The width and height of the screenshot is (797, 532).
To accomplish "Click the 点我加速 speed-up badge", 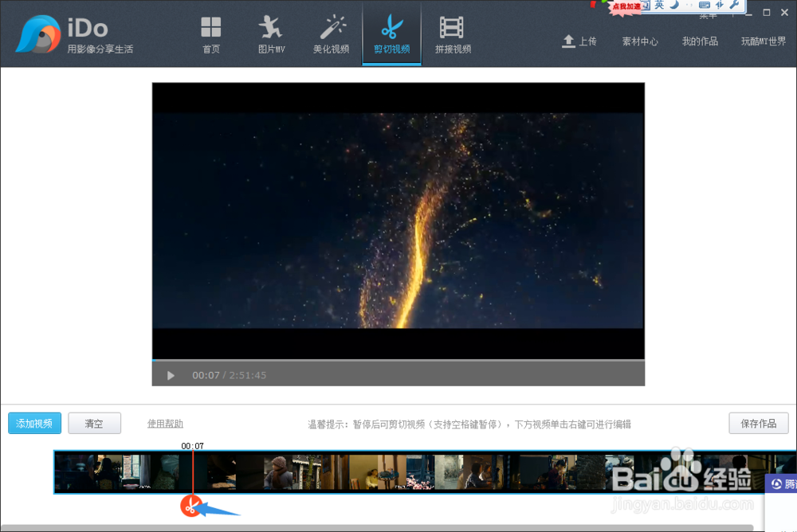I will (x=626, y=6).
